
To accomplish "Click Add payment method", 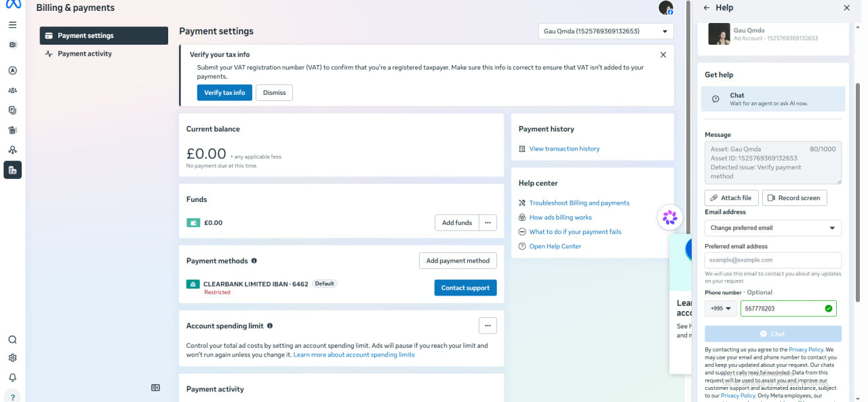I will [x=458, y=260].
